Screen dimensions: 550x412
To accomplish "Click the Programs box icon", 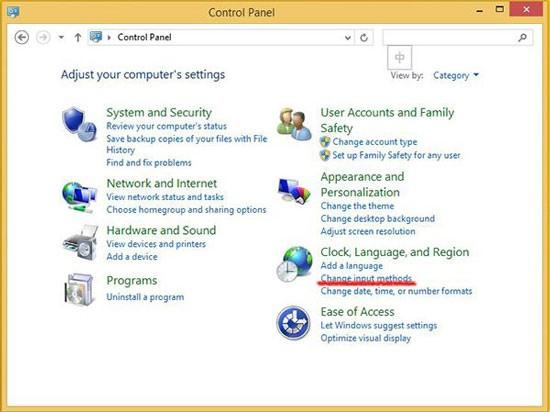I will coord(79,290).
